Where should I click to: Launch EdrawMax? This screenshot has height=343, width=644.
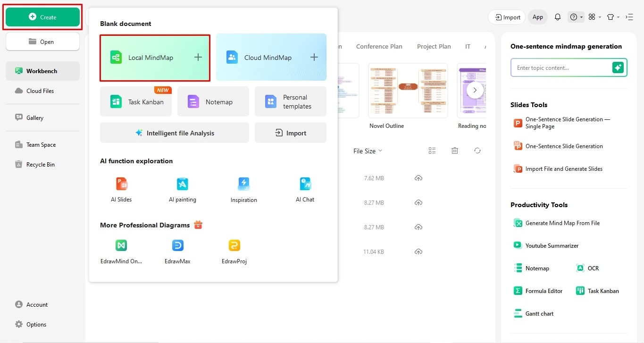(x=177, y=251)
